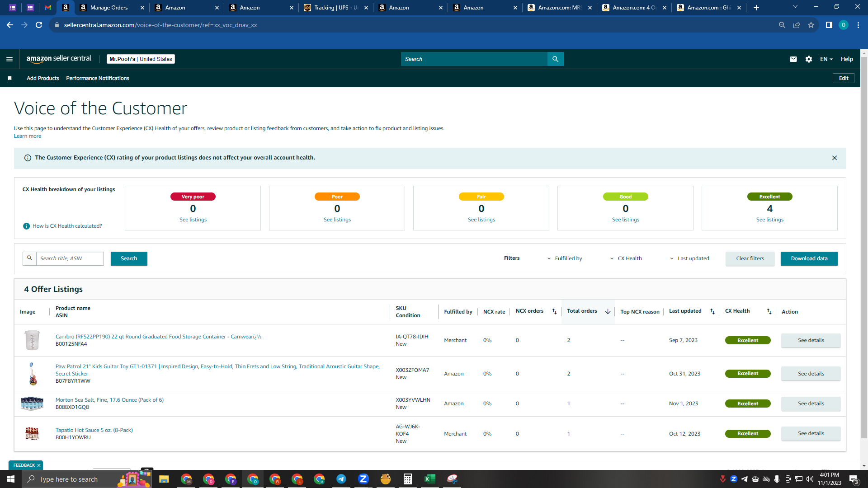The height and width of the screenshot is (488, 868).
Task: See listings under Poor
Action: click(337, 220)
